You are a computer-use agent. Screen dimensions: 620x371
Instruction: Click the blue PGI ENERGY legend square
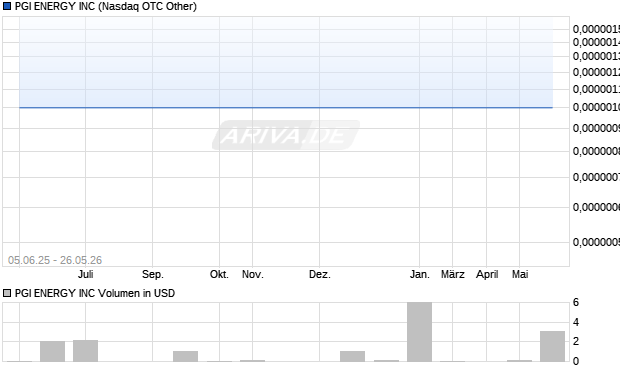[7, 6]
